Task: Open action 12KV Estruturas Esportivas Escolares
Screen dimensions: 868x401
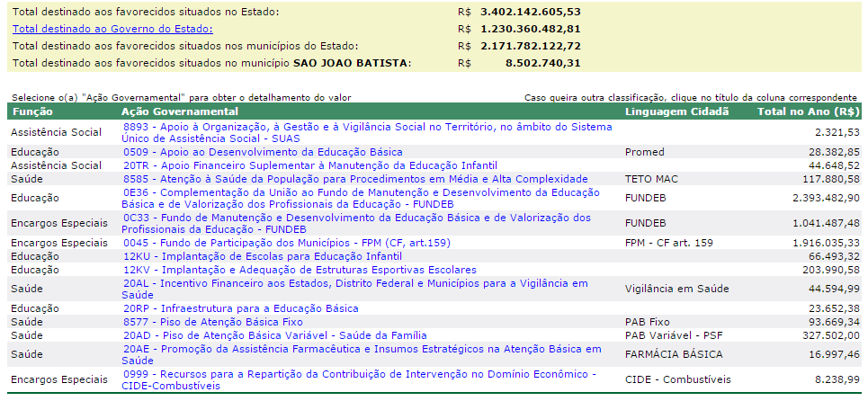Action: 300,270
